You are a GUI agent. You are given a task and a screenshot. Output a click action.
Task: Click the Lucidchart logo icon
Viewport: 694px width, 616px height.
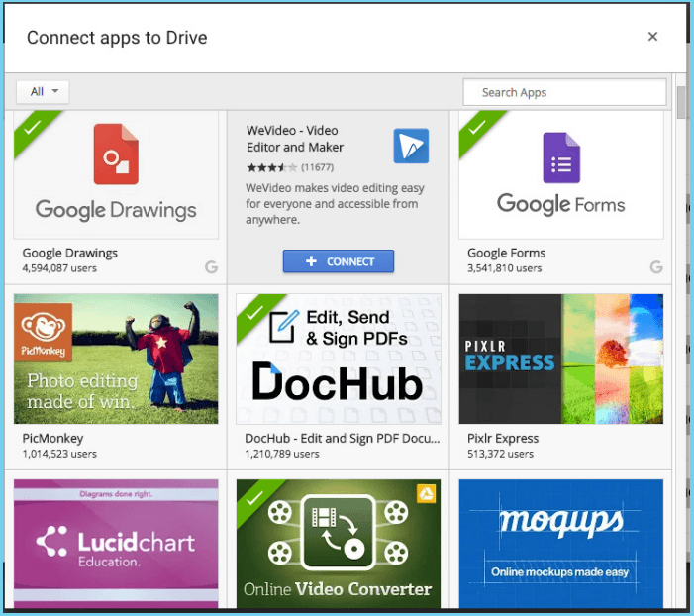(51, 541)
